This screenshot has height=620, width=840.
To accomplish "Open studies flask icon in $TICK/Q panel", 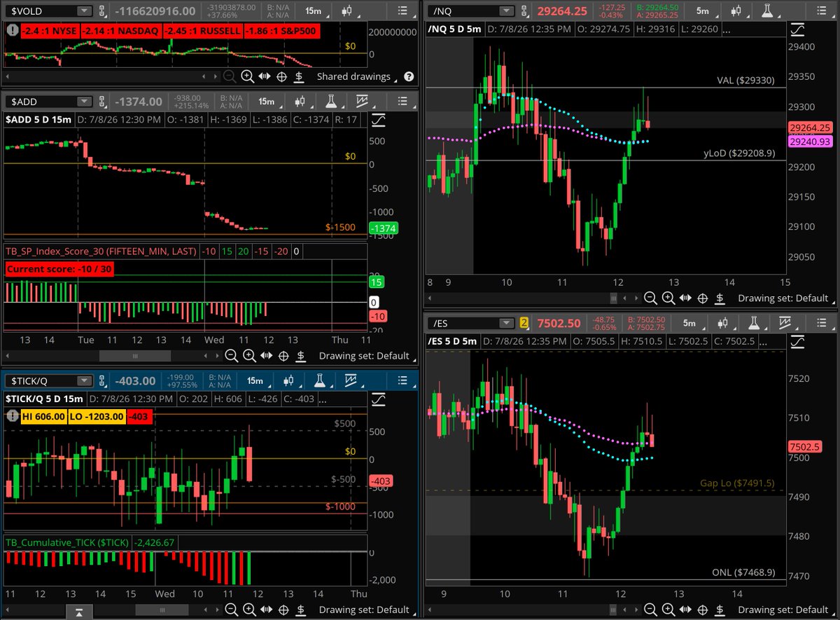I will click(x=319, y=381).
